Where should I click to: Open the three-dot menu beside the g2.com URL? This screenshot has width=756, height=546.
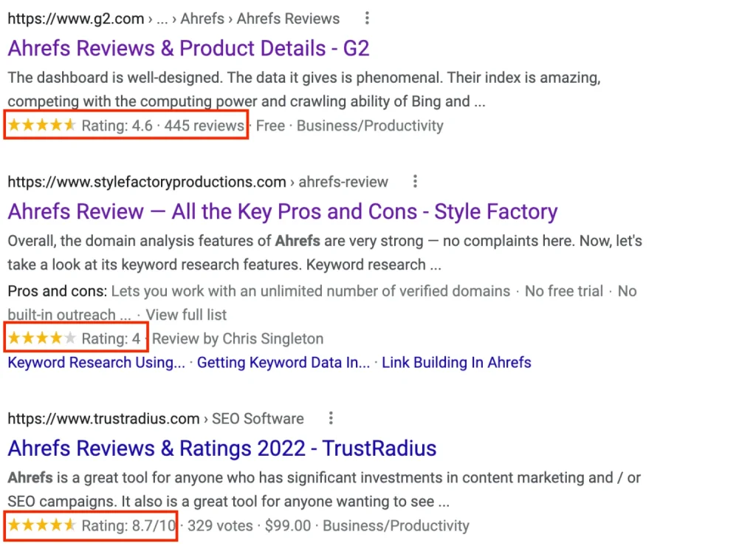coord(367,18)
